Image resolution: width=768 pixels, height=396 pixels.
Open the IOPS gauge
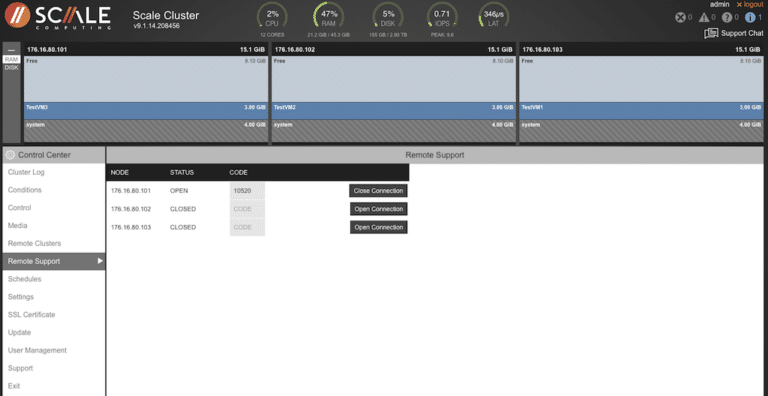click(x=442, y=18)
